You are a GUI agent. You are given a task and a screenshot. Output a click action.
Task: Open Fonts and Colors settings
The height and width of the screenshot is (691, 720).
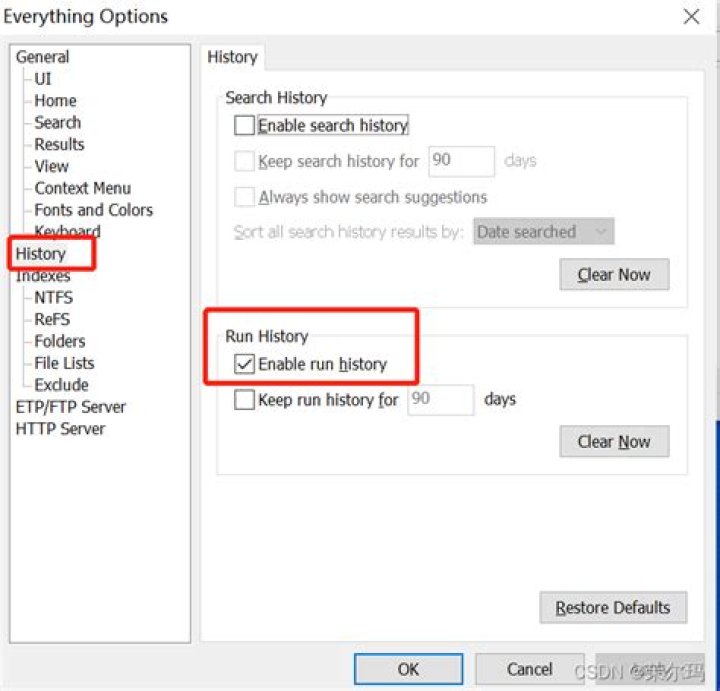tap(94, 210)
